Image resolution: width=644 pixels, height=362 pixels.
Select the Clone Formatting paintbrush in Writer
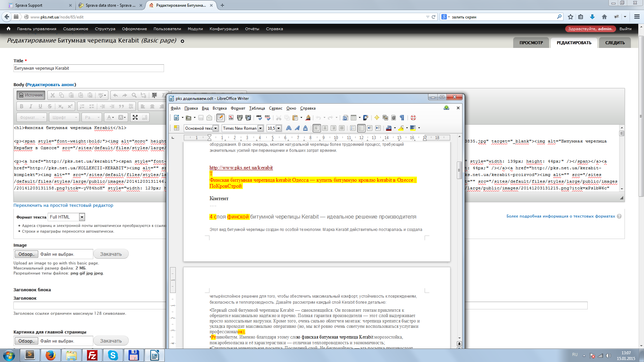308,118
